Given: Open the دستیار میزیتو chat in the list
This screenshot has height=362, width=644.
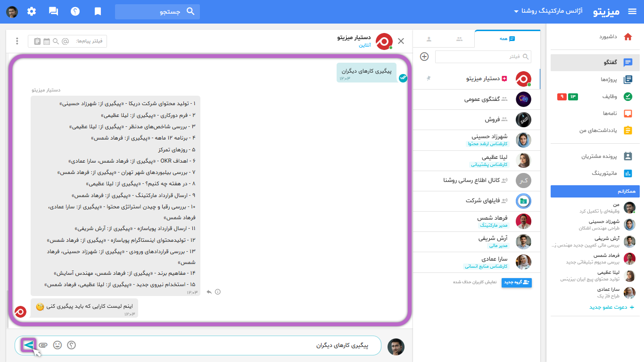Looking at the screenshot, I should 477,79.
